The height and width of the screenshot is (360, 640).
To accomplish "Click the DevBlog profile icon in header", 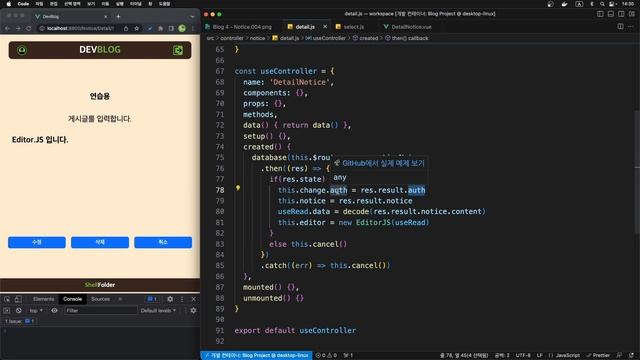I will pos(22,50).
